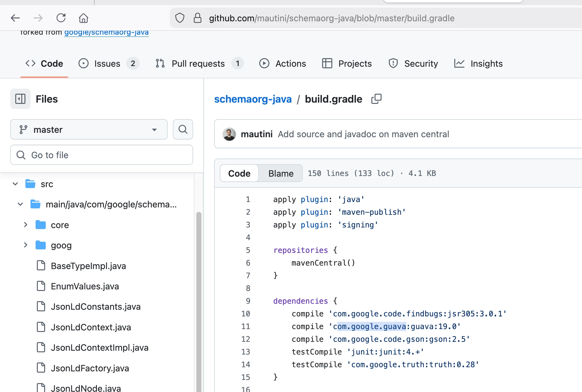Click the dependencies keyword on line 9
The width and height of the screenshot is (582, 392).
pos(301,301)
